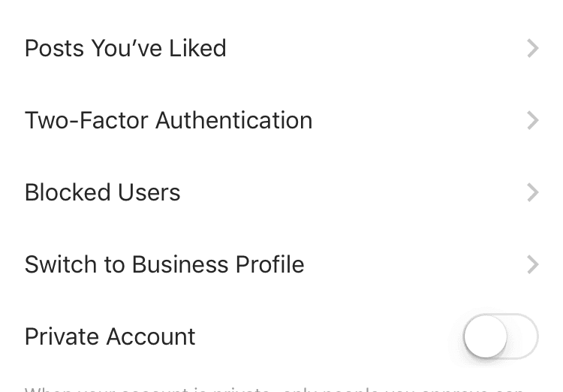Tap the Private Account label text
Viewport: 563px width, 392px height.
click(x=110, y=336)
